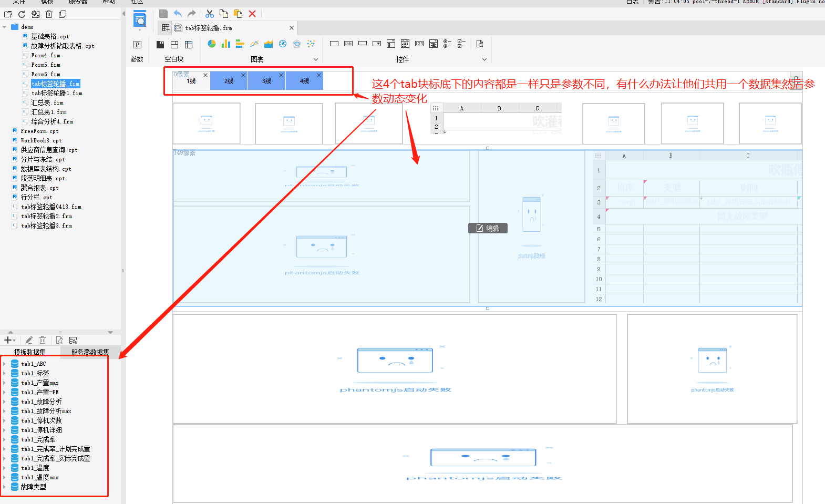
Task: Select the 3线 tab
Action: click(267, 81)
